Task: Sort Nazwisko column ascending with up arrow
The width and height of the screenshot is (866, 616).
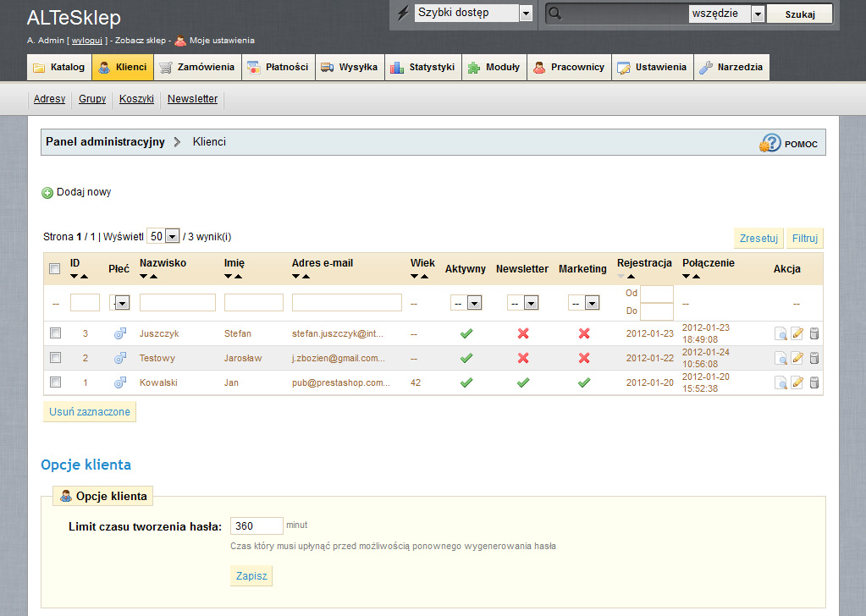Action: (153, 276)
